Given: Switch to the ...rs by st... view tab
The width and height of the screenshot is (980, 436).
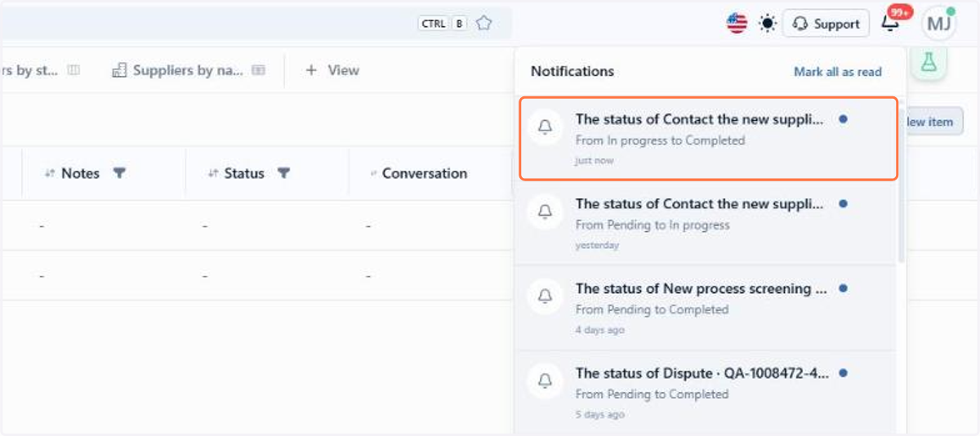Looking at the screenshot, I should coord(41,70).
